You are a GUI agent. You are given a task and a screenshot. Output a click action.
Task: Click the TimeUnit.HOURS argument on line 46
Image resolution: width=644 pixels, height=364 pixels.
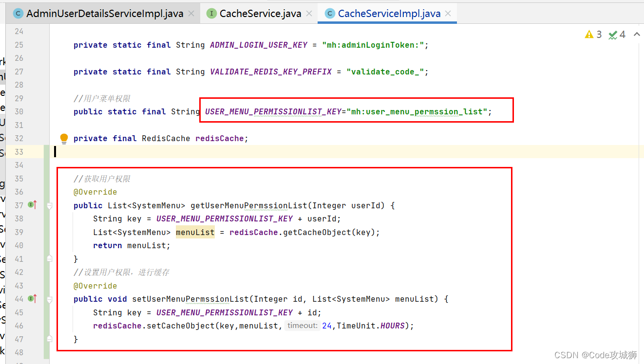371,326
